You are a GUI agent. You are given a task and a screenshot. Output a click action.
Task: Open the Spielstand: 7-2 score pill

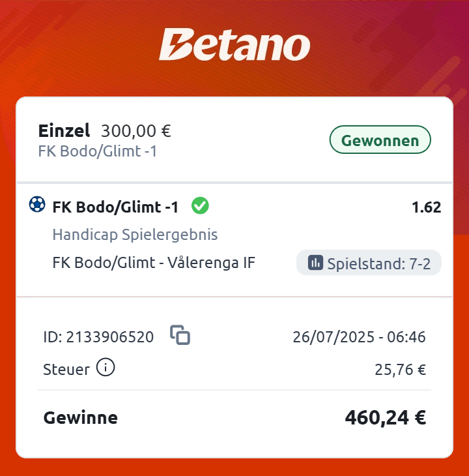click(x=369, y=263)
